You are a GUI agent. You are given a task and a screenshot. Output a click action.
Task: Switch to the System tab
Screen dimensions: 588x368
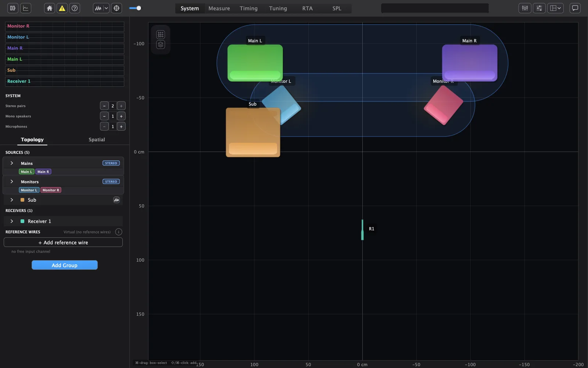190,8
